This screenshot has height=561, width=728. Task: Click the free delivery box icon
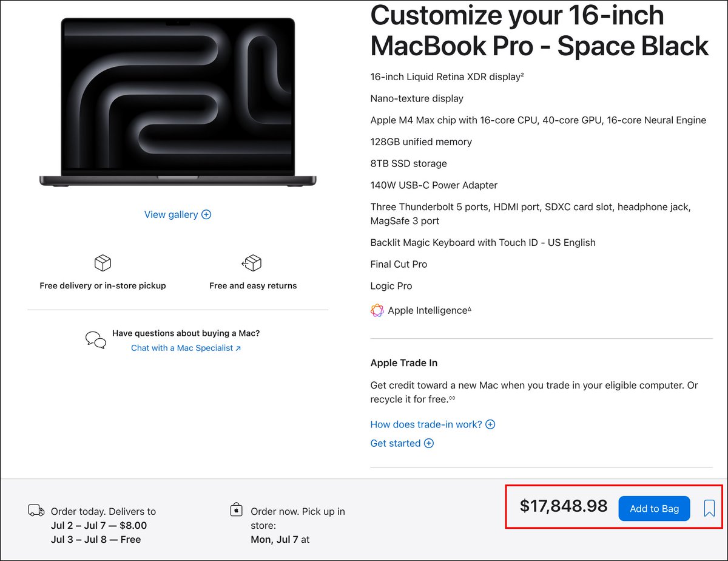(x=103, y=263)
